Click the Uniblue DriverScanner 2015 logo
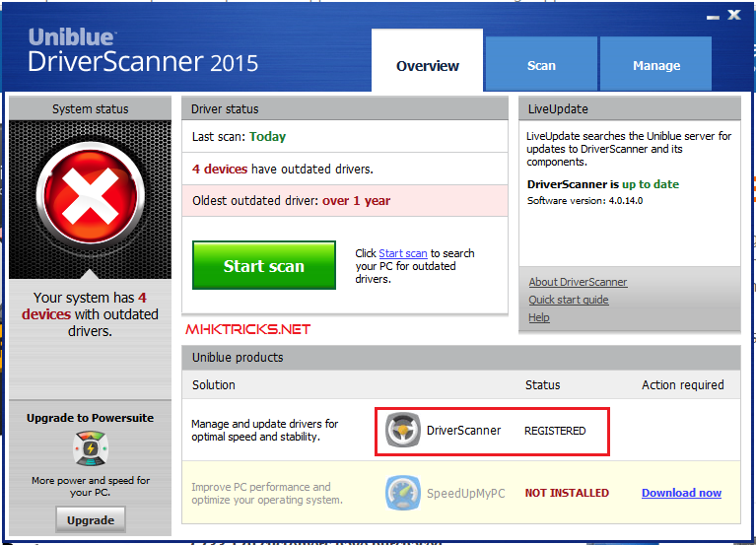This screenshot has width=756, height=545. (143, 50)
